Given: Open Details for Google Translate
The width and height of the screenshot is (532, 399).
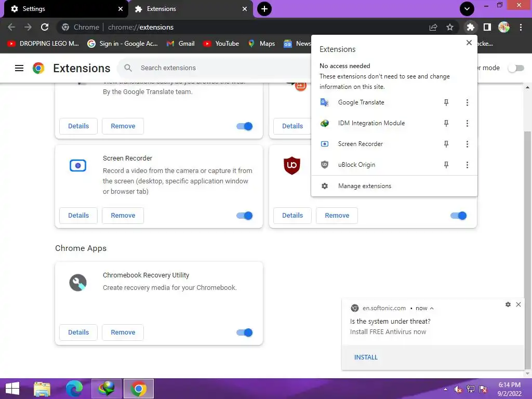Looking at the screenshot, I should click(78, 126).
